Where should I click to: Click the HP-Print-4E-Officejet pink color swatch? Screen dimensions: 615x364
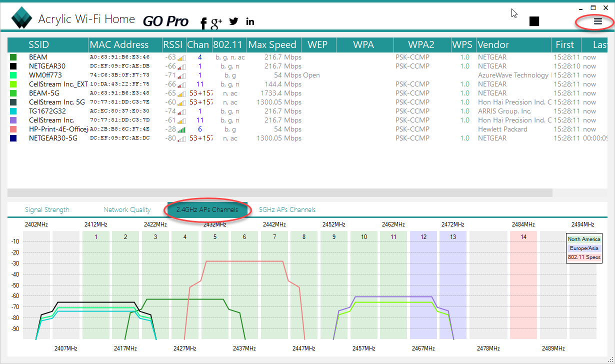pos(13,129)
